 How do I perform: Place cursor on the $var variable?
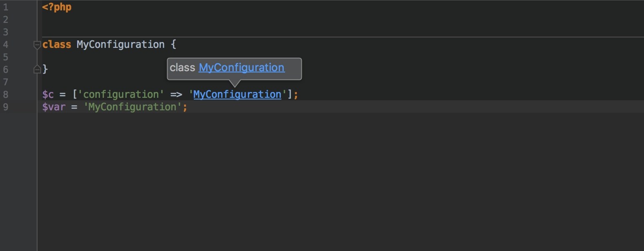pyautogui.click(x=53, y=107)
